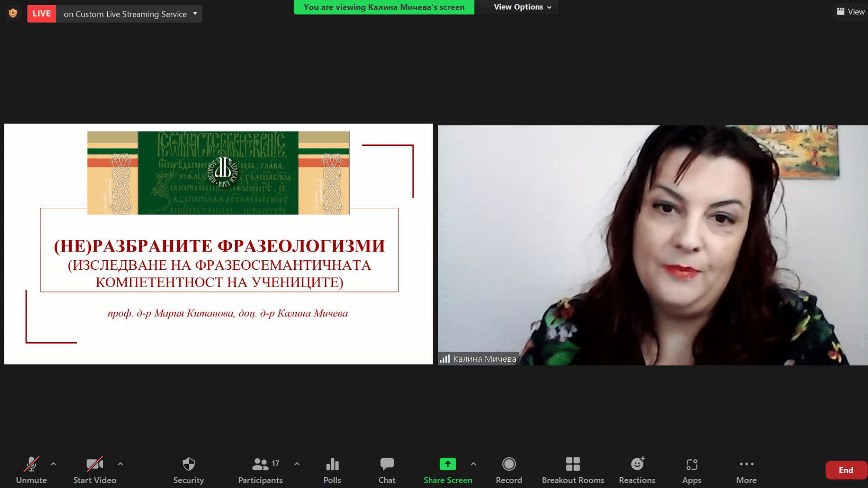
Task: Click the red End button
Action: click(845, 470)
